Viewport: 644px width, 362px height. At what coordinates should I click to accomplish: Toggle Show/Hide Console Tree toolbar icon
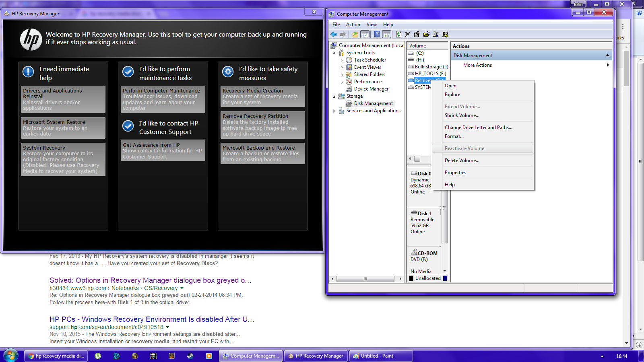pyautogui.click(x=365, y=35)
